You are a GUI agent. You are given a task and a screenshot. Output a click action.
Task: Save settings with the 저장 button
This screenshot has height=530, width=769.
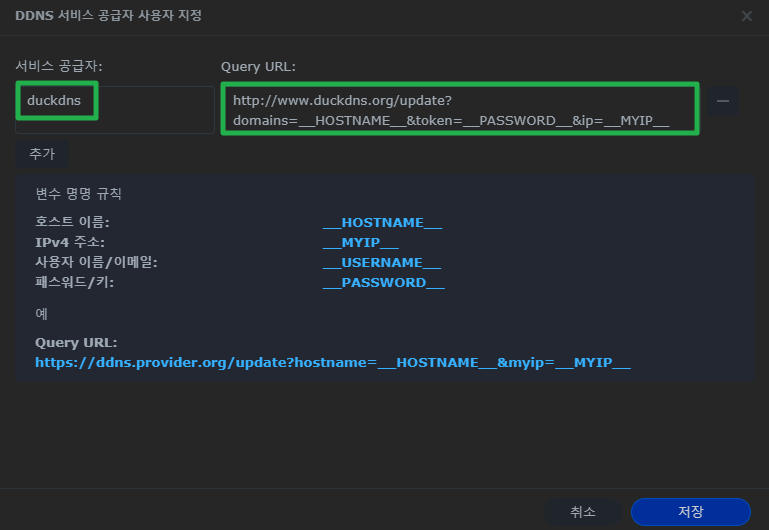click(690, 511)
